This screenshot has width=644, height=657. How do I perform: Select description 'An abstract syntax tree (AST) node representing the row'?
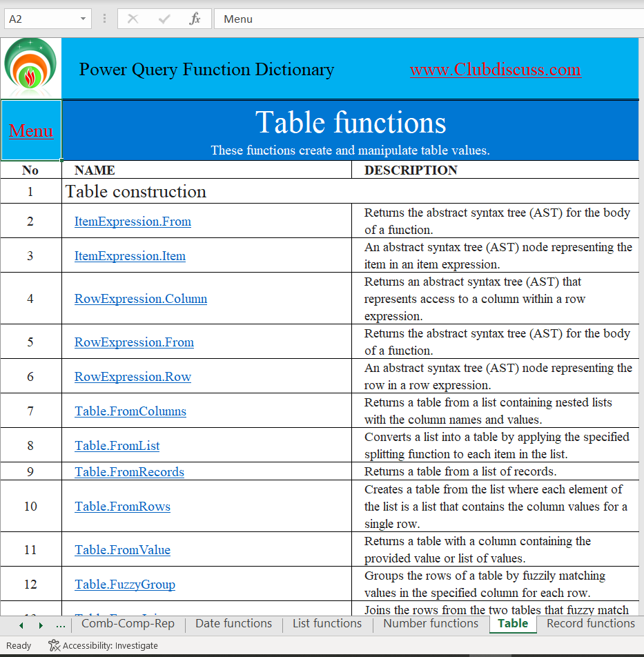tap(496, 376)
